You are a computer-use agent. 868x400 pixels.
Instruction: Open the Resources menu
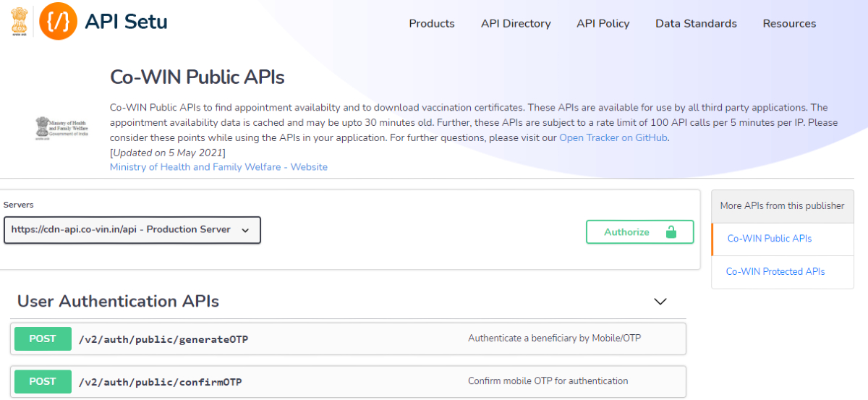[x=789, y=24]
